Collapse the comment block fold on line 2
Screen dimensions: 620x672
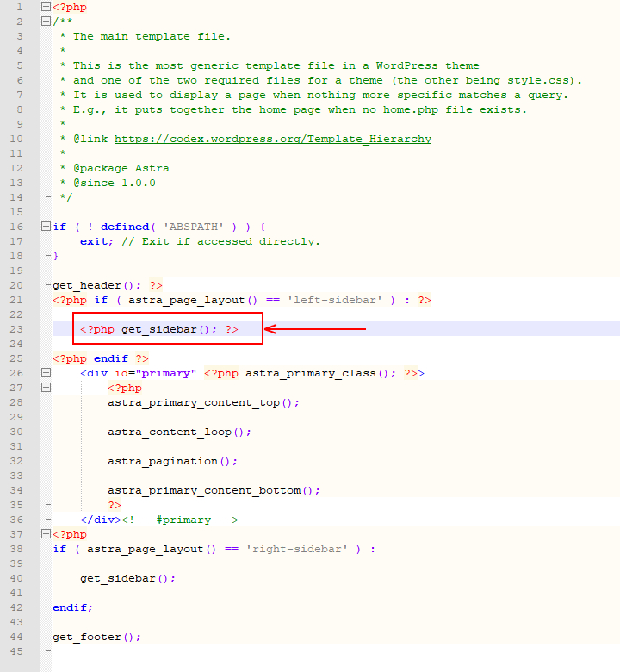pos(46,22)
